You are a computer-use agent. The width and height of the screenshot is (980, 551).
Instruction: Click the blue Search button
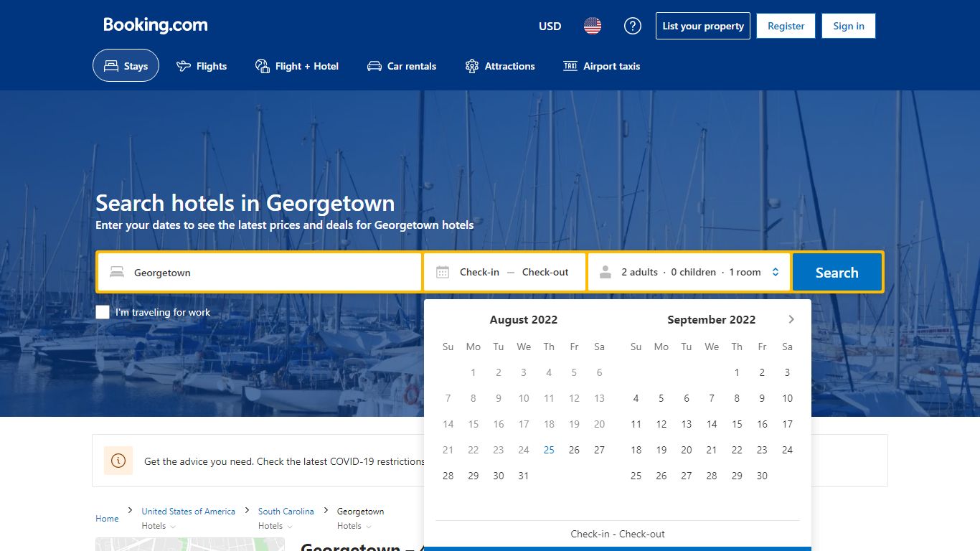coord(837,272)
